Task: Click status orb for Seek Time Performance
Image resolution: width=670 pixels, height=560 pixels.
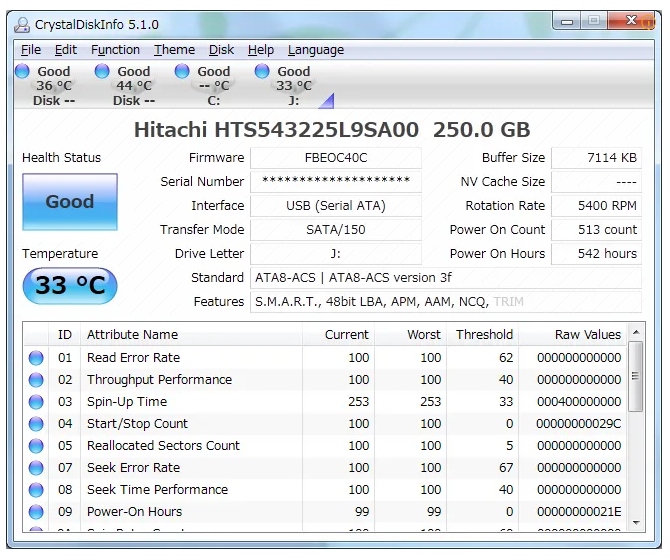Action: 36,490
